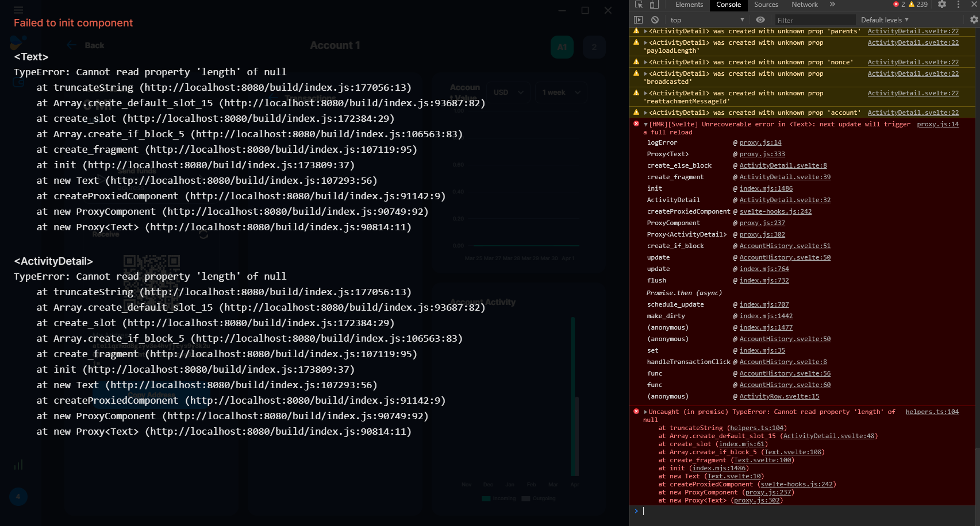The image size is (980, 526).
Task: Open the USD currency dropdown
Action: click(508, 92)
